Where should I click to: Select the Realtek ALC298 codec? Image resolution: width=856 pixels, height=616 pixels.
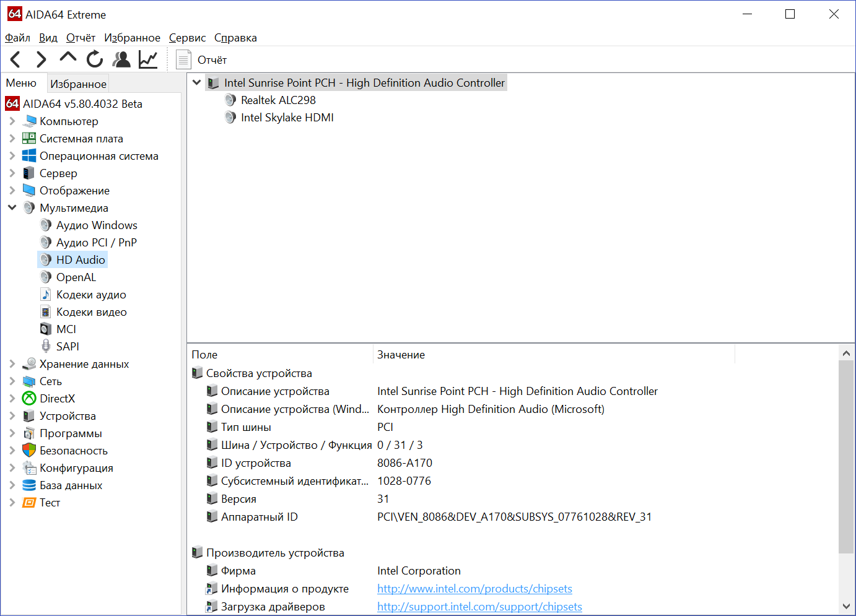tap(278, 100)
